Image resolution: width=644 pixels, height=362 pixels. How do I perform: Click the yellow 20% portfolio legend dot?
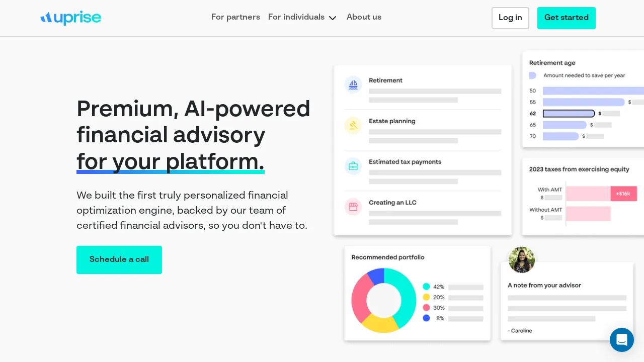click(426, 297)
